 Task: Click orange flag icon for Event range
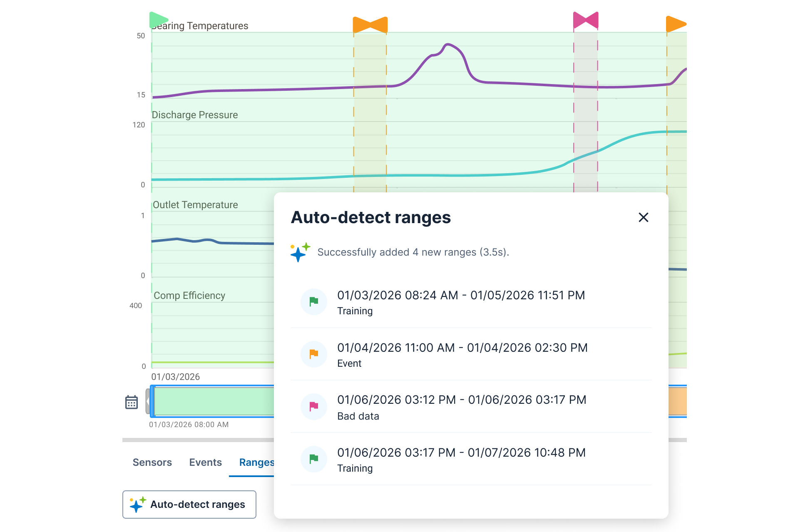[x=314, y=354]
